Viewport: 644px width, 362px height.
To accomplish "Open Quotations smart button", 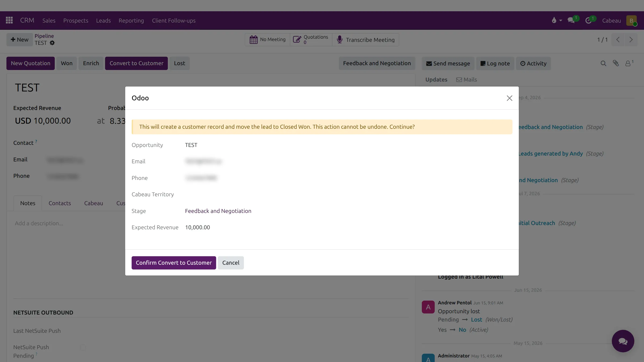I will coord(311,40).
